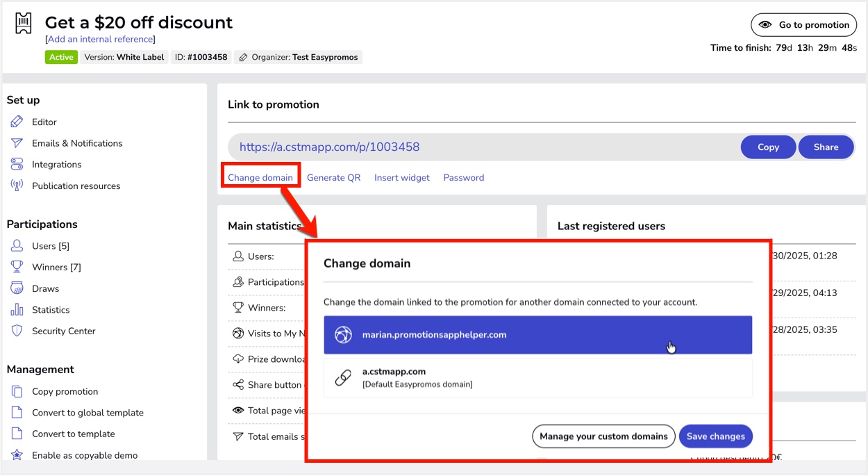Click the Publication resources antenna icon
This screenshot has width=868, height=476.
[17, 186]
